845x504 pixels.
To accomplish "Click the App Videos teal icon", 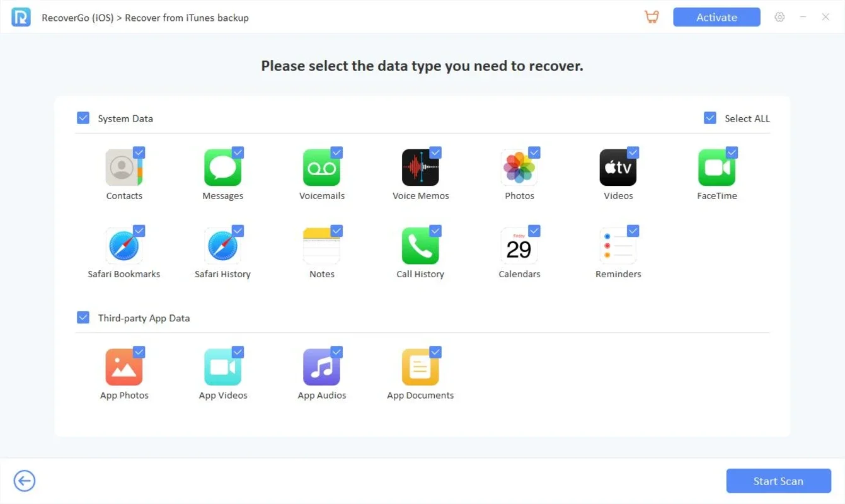I will tap(222, 367).
